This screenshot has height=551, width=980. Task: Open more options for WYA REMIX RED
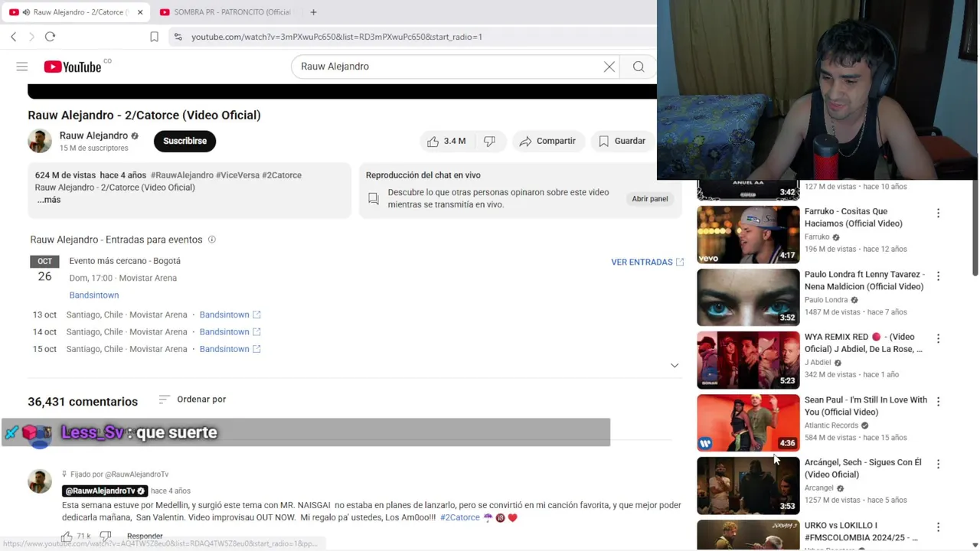click(x=938, y=339)
